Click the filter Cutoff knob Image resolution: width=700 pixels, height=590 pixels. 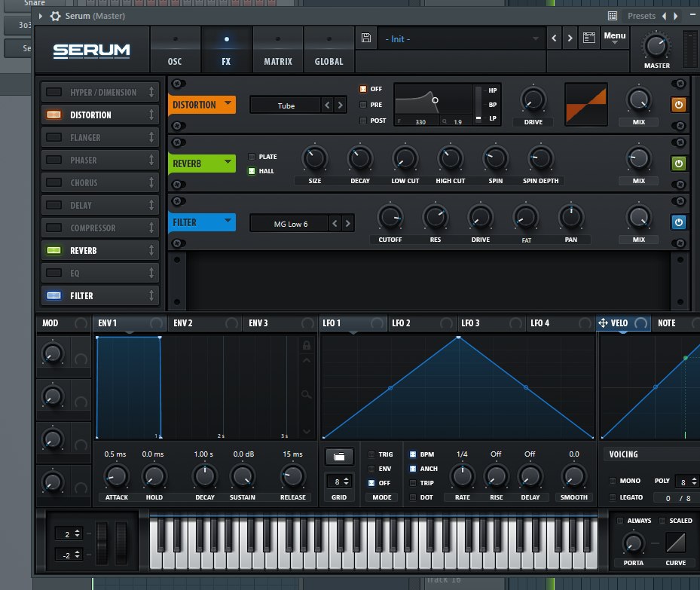point(390,217)
